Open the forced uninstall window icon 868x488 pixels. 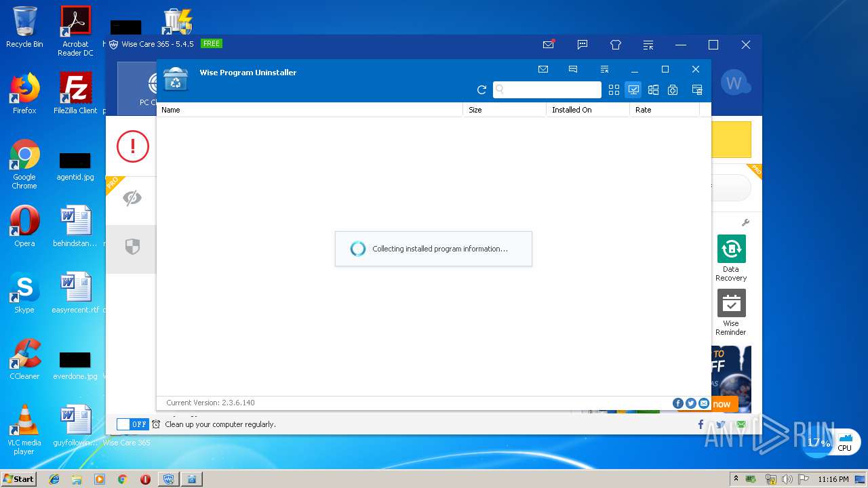[x=696, y=89]
